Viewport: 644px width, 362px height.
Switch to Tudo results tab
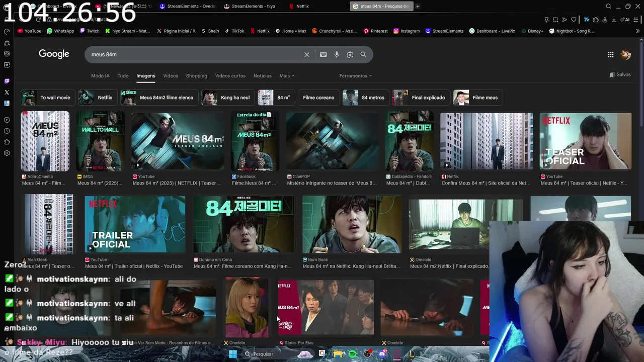click(123, 76)
